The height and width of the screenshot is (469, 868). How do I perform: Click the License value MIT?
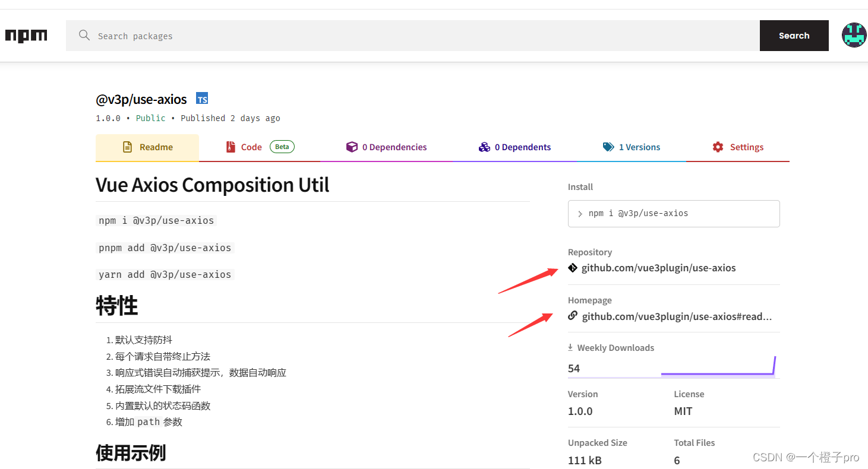pyautogui.click(x=683, y=411)
